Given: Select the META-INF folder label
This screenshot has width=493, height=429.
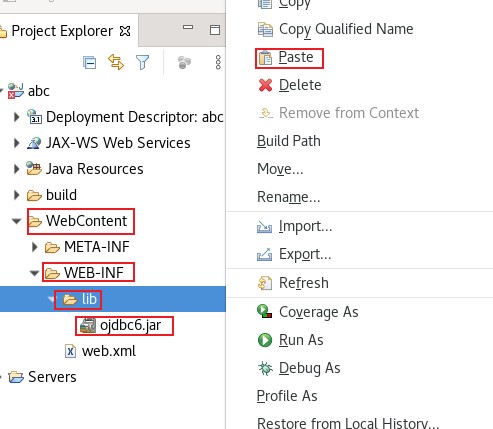Looking at the screenshot, I should [x=97, y=247].
